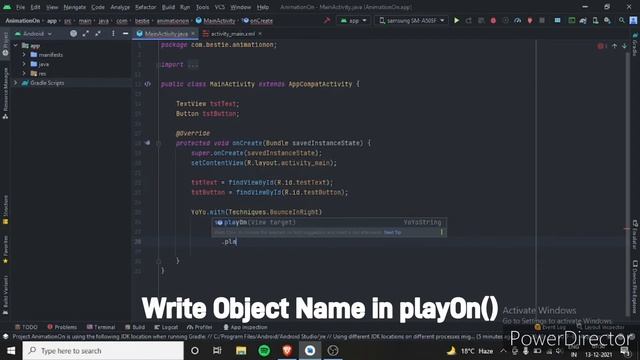The height and width of the screenshot is (360, 640).
Task: Expand the Gradle Scripts node
Action: tap(16, 83)
